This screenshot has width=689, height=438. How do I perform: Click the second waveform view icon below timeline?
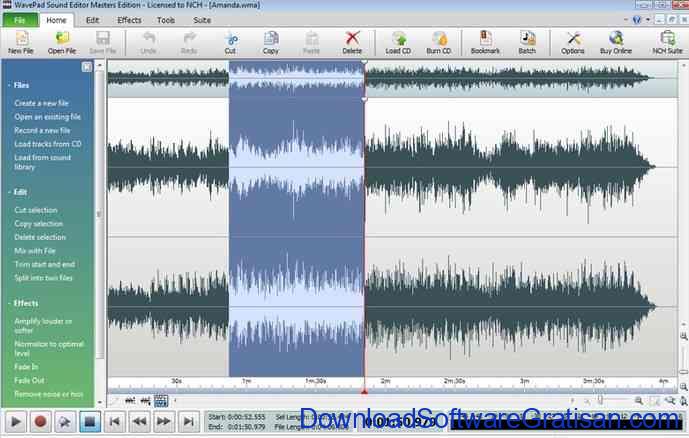tap(145, 401)
